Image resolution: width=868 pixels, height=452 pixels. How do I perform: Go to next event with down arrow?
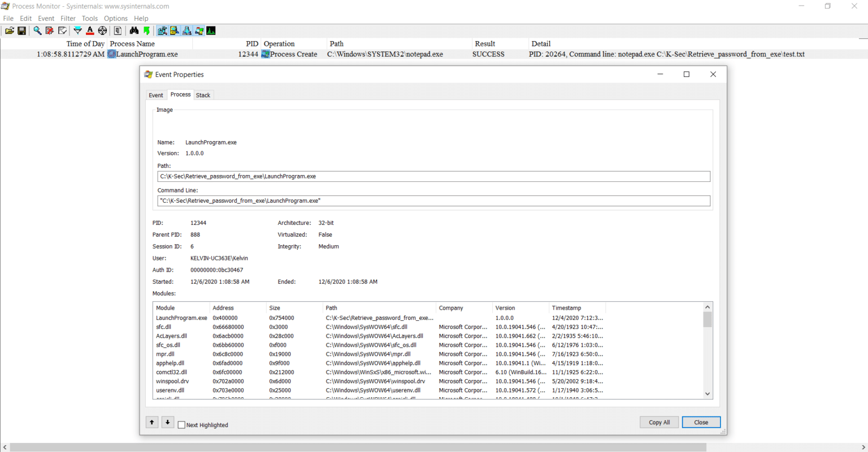[168, 422]
